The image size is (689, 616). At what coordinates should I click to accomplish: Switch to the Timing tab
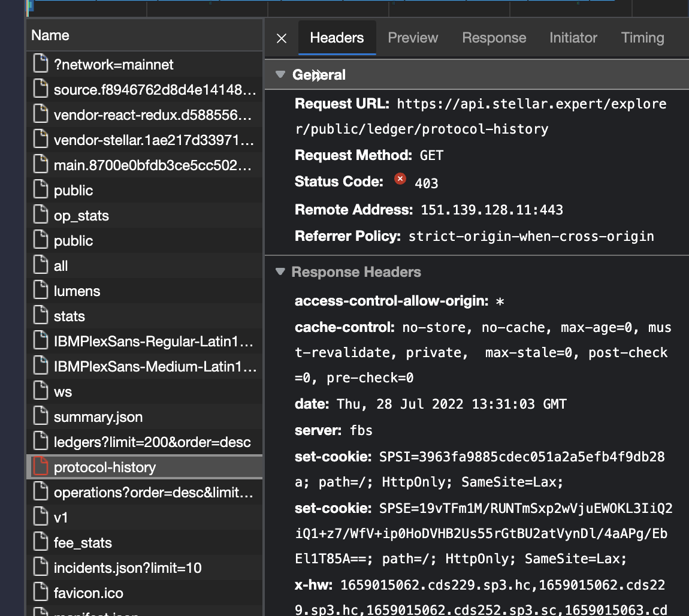point(642,38)
